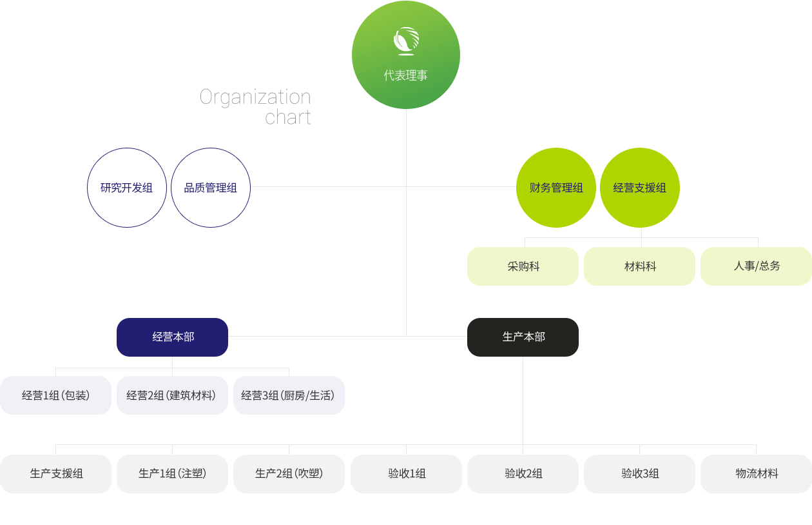Choose the 生产支援组 node
The image size is (812, 525).
(55, 474)
